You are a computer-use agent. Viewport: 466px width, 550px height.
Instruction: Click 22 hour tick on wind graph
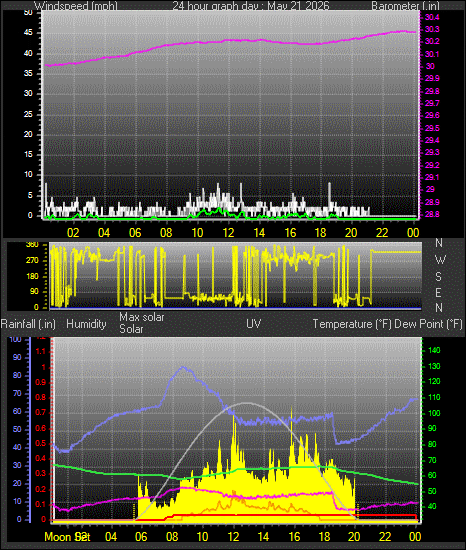tap(382, 233)
